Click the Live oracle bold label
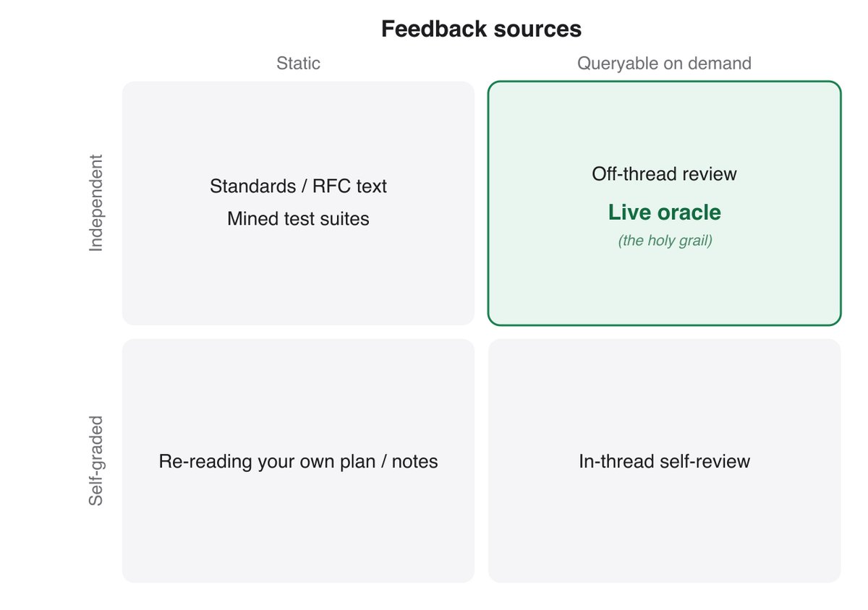 click(664, 212)
